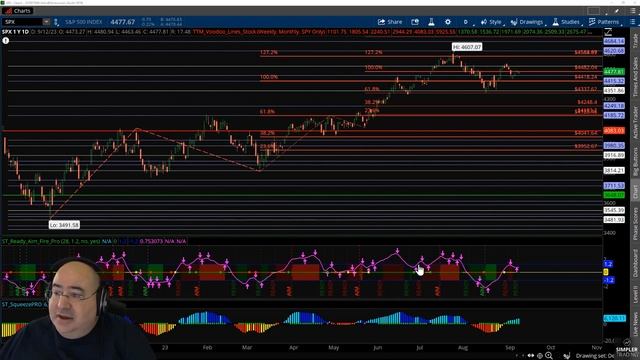Open the Times And Sales sidebar tab

click(635, 77)
